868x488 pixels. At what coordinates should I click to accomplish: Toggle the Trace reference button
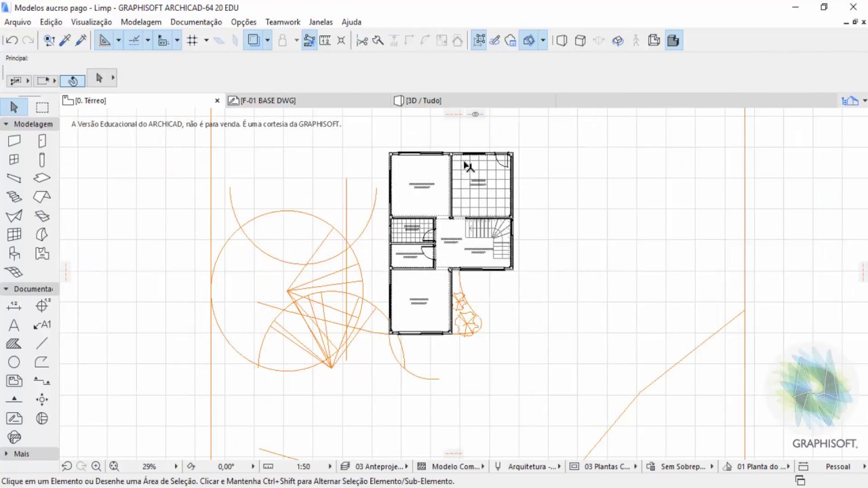click(254, 41)
